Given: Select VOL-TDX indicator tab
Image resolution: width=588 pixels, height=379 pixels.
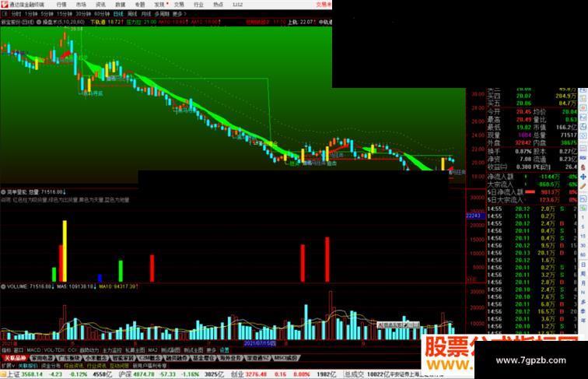Looking at the screenshot, I should 54,349.
